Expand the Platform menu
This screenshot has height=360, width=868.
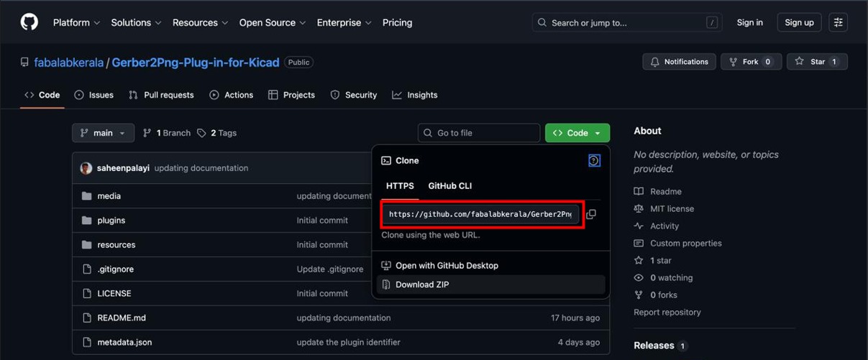click(76, 22)
